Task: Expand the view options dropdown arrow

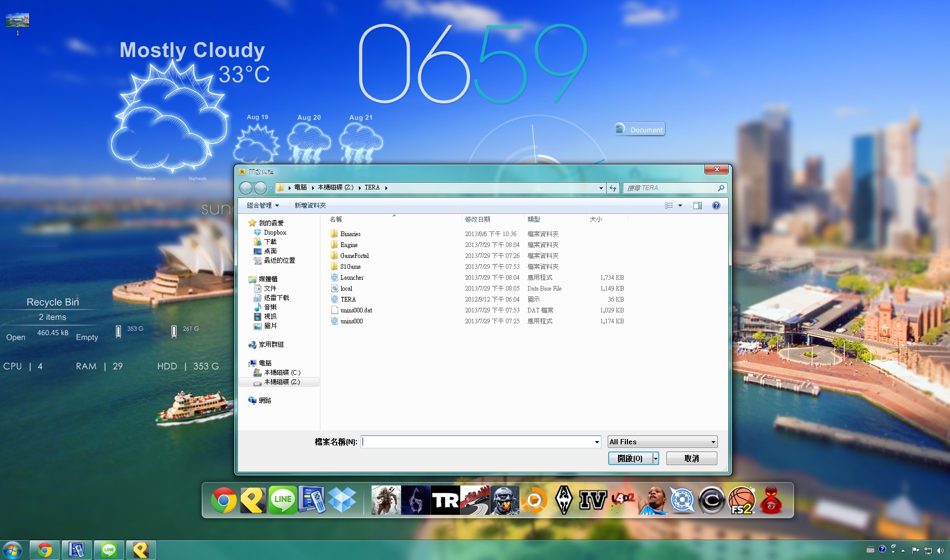Action: click(680, 206)
